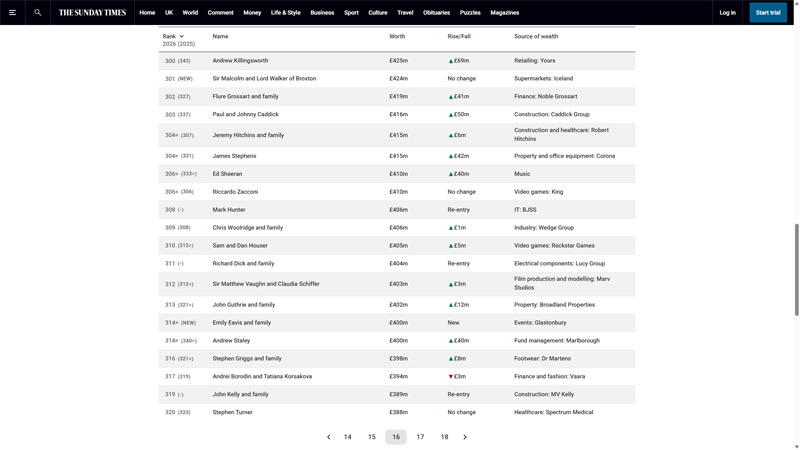Toggle the Rank sort chevron

[x=181, y=36]
